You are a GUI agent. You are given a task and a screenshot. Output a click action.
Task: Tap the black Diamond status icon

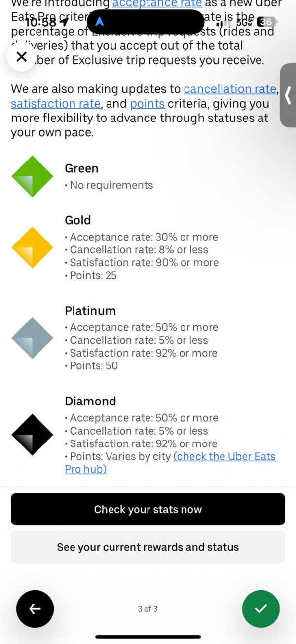click(32, 435)
